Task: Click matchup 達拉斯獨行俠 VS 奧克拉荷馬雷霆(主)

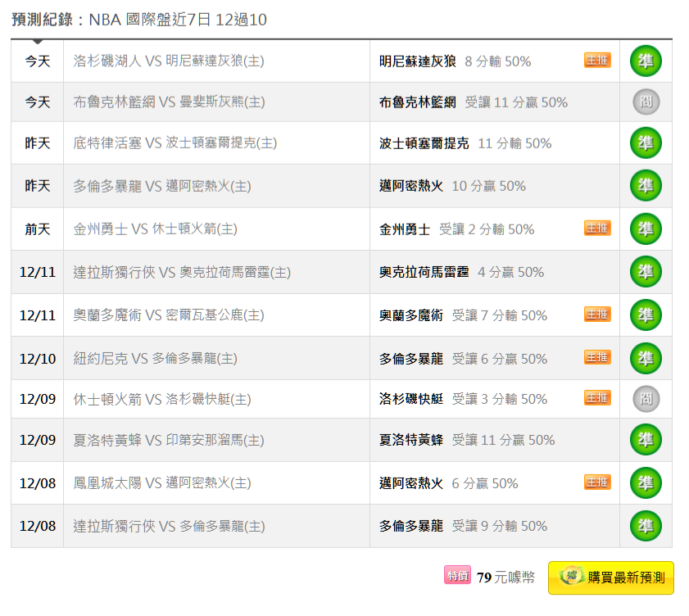Action: (182, 272)
